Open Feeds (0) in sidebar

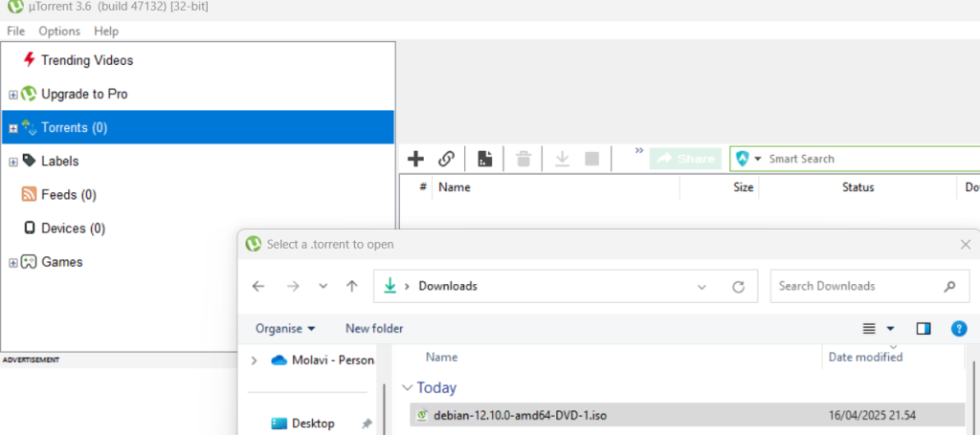(69, 195)
